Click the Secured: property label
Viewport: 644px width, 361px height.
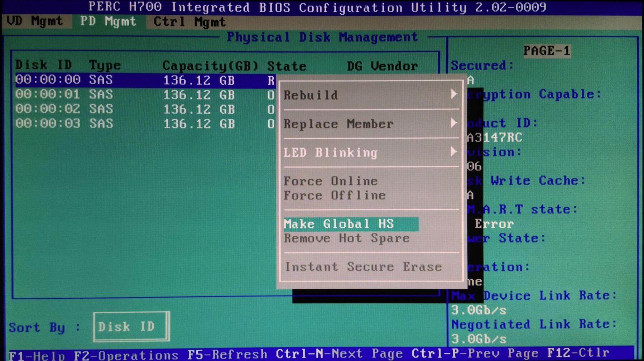[482, 66]
